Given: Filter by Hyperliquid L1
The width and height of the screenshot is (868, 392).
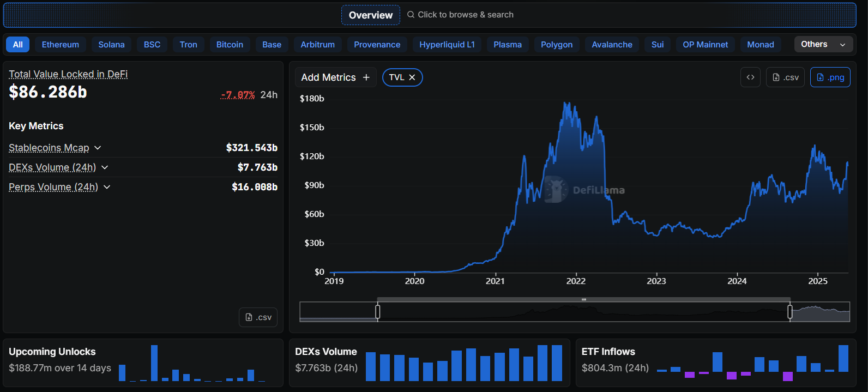Looking at the screenshot, I should (447, 45).
